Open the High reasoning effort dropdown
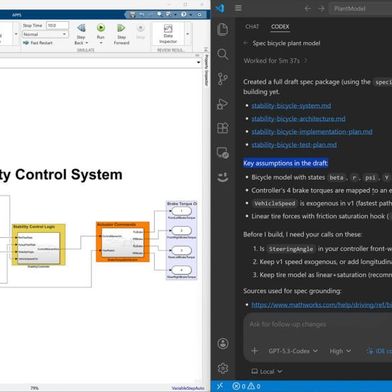The image size is (392, 392). click(340, 351)
